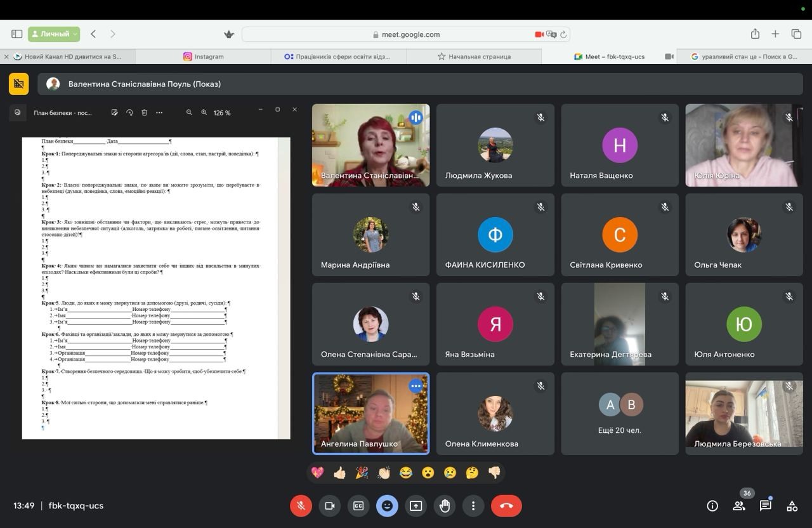Viewport: 812px width, 528px height.
Task: Send the sparkling heart reaction
Action: coord(318,472)
